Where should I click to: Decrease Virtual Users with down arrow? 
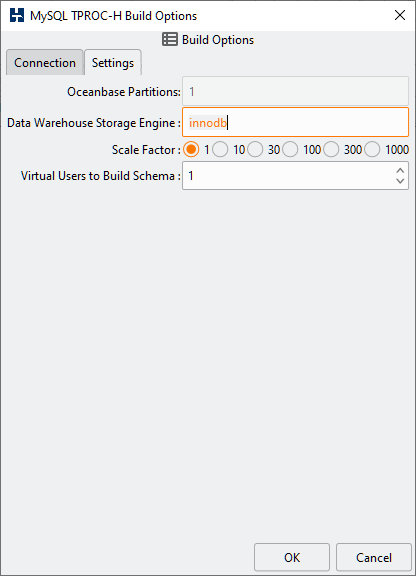(x=400, y=181)
